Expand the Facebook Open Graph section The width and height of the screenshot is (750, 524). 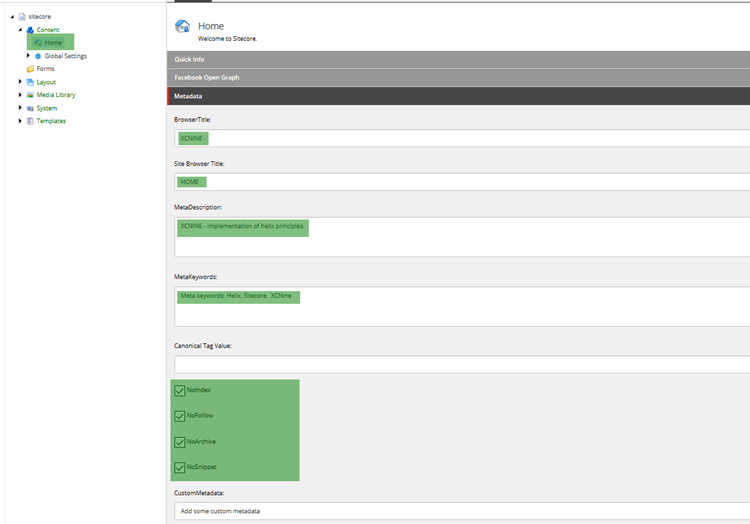[458, 77]
